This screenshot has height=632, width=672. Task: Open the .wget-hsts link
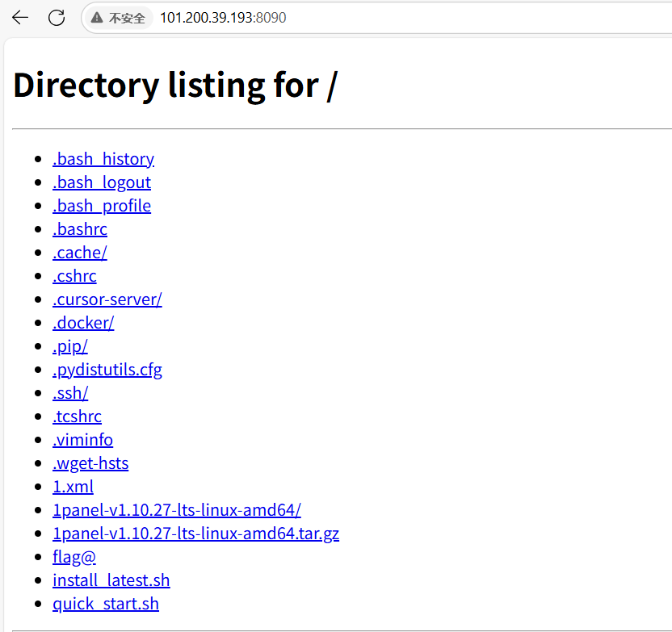[x=90, y=463]
